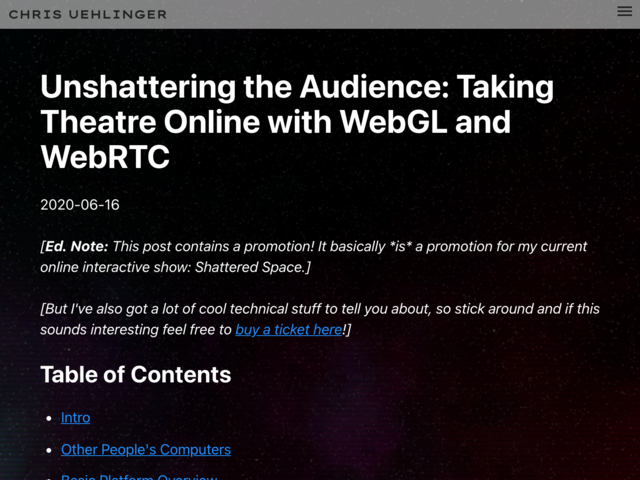Screen dimensions: 640x480
Task: Click the bold 'Ed. Note:' label
Action: 76,246
